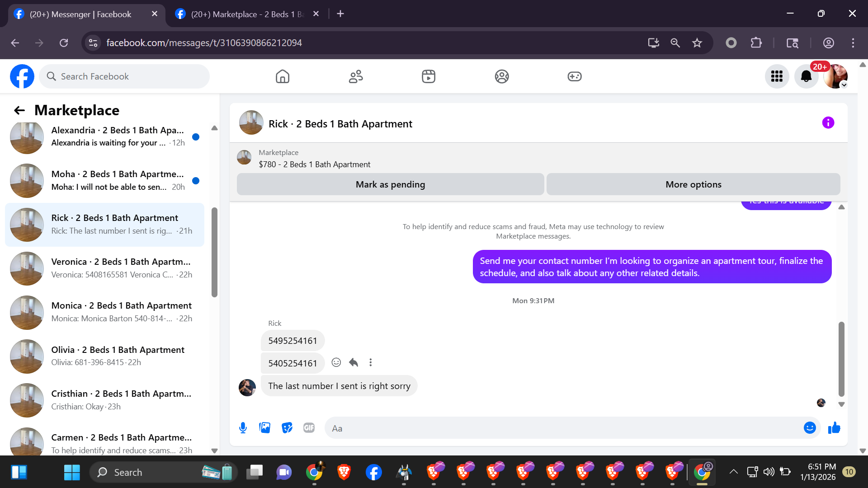Open the sticker picker icon
The image size is (868, 488).
click(x=287, y=428)
